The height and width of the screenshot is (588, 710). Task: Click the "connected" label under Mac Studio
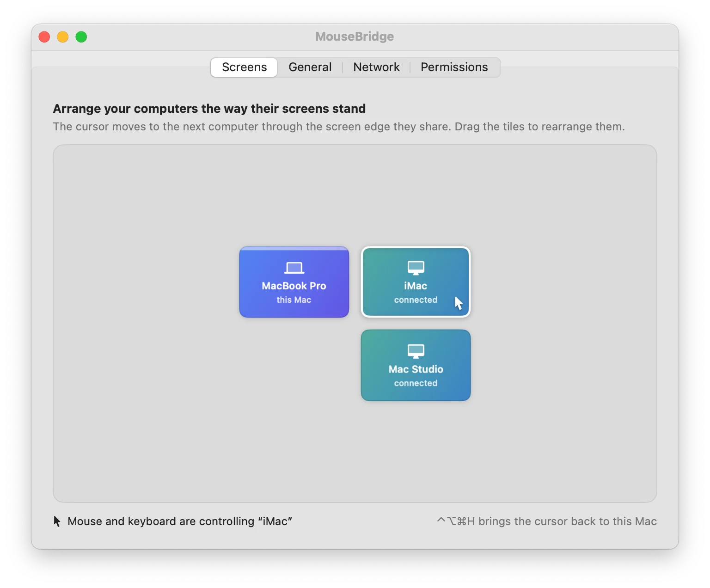[416, 383]
